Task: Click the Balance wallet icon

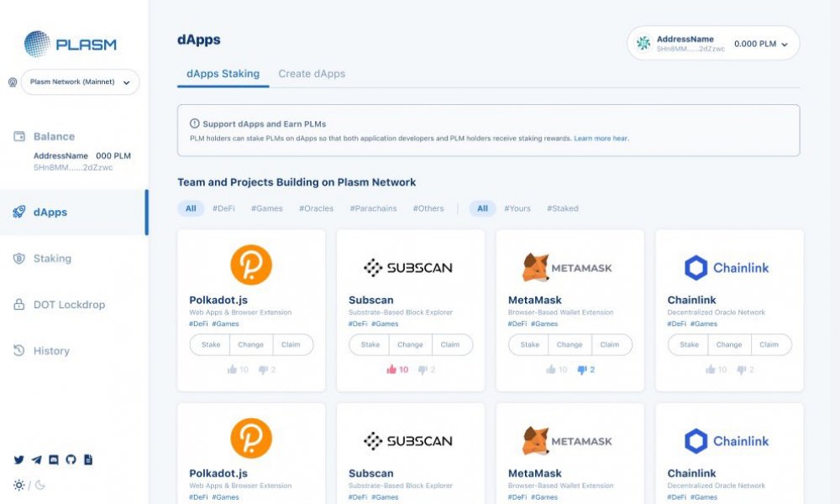Action: click(19, 136)
